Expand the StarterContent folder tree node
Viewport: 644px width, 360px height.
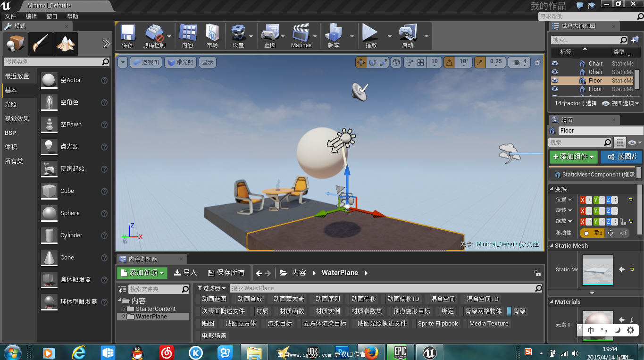click(x=124, y=309)
